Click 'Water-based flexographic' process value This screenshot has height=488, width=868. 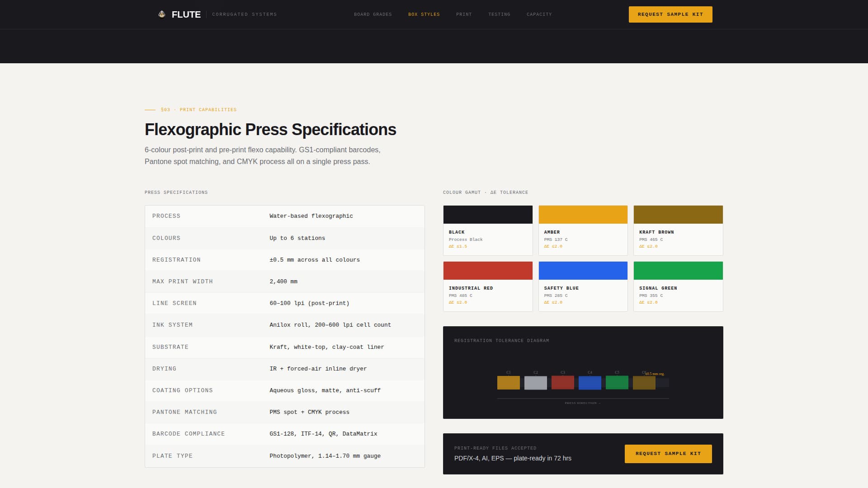tap(311, 216)
